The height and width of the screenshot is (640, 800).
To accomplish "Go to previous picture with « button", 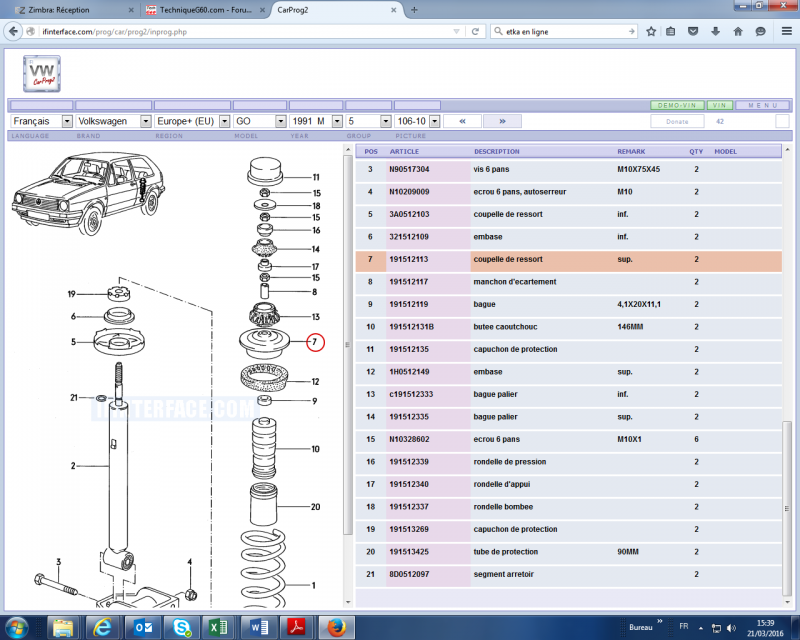I will 462,121.
